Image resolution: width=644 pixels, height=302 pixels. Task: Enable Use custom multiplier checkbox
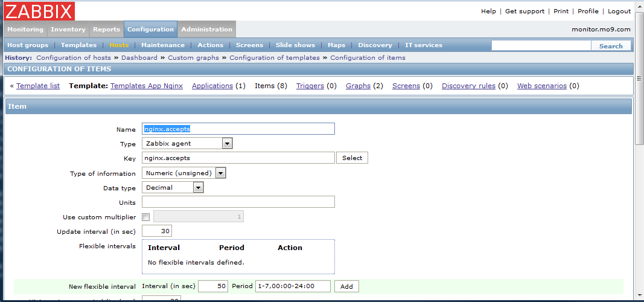(146, 217)
